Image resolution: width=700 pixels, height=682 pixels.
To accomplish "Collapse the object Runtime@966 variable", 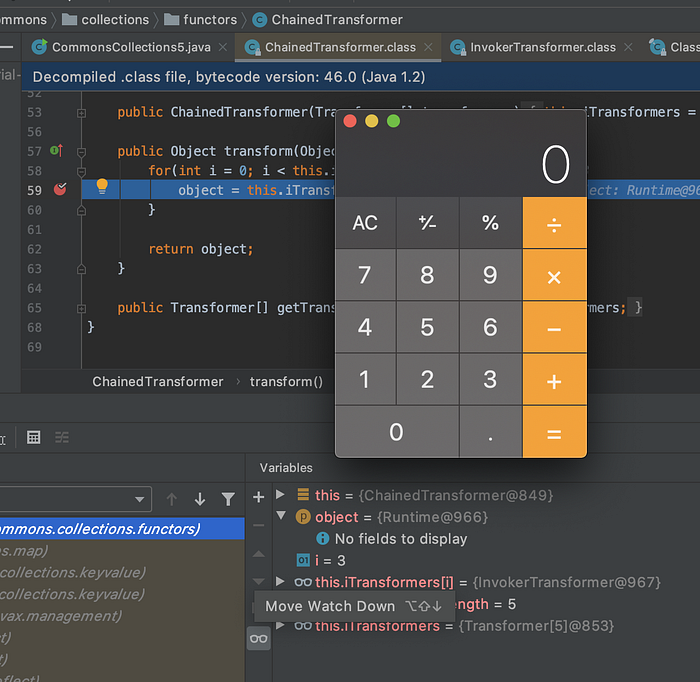I will point(281,516).
